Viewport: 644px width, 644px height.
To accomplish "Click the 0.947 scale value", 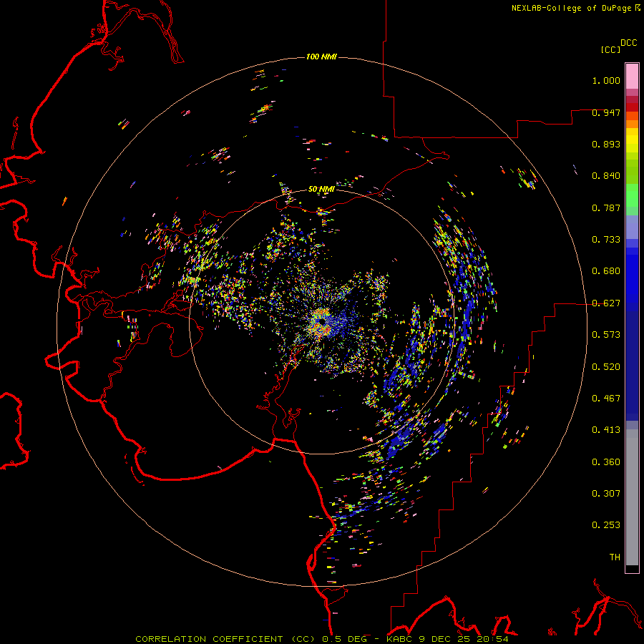I will click(x=606, y=112).
